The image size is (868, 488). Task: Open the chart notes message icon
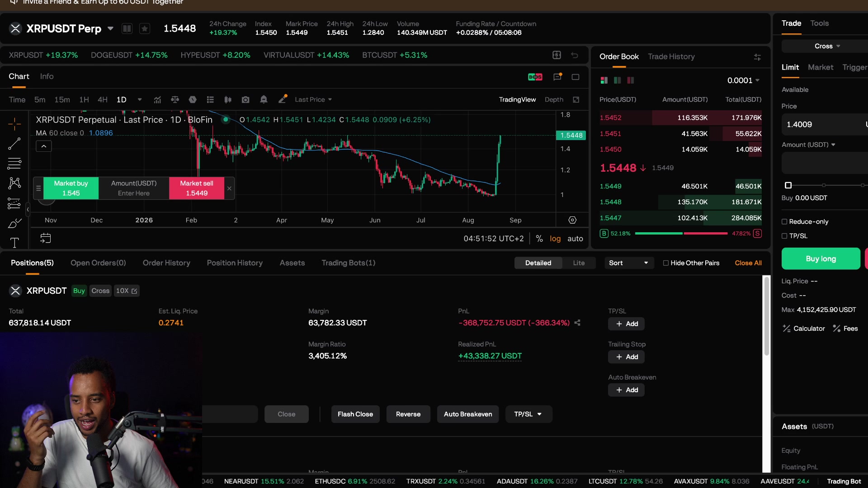coord(557,77)
